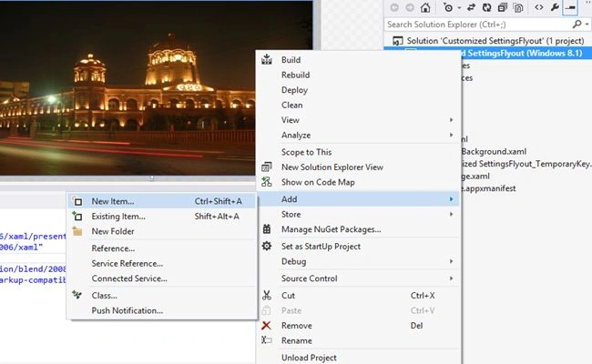Expand the Debug submenu arrow
This screenshot has width=592, height=364.
[451, 261]
